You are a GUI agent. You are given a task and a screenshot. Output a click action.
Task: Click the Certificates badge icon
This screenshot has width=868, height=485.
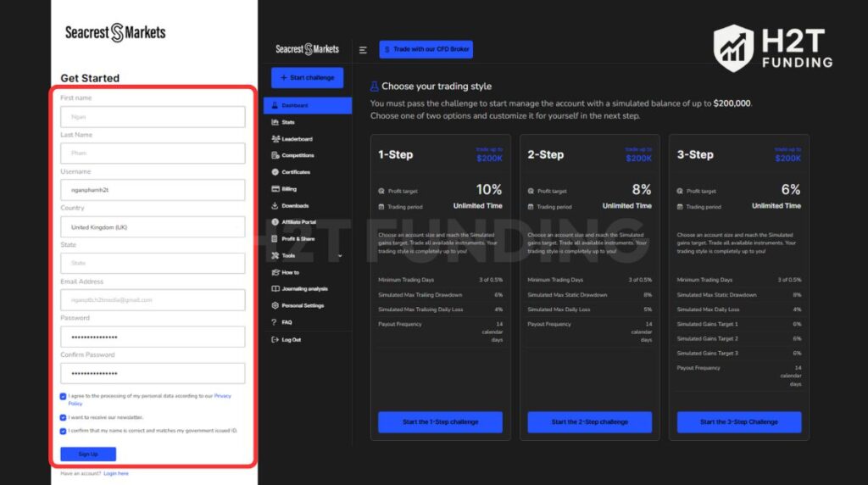point(275,172)
